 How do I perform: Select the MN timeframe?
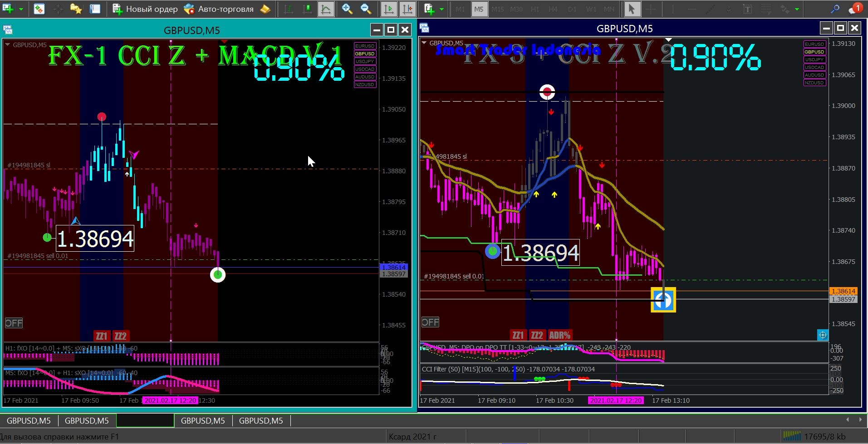coord(609,9)
